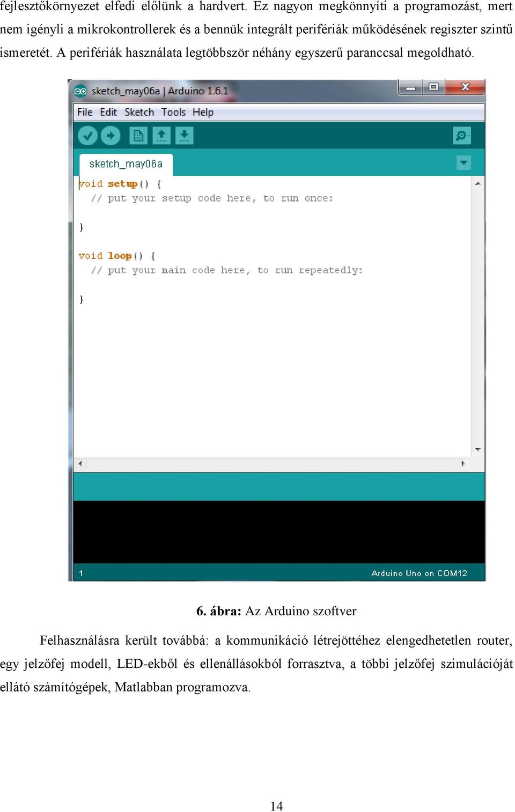The width and height of the screenshot is (515, 812).
Task: Click the horizontal scroll right arrow
Action: (x=464, y=464)
